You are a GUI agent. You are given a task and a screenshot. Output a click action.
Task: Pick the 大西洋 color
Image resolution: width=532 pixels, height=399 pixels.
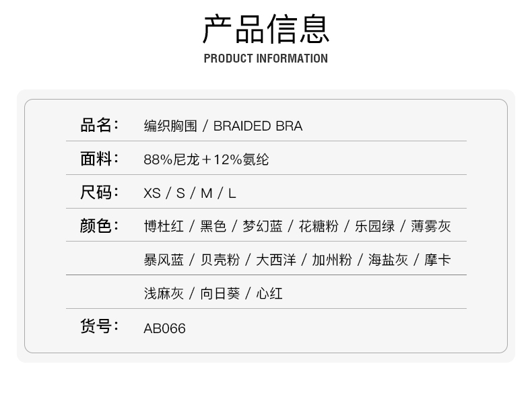pos(276,260)
